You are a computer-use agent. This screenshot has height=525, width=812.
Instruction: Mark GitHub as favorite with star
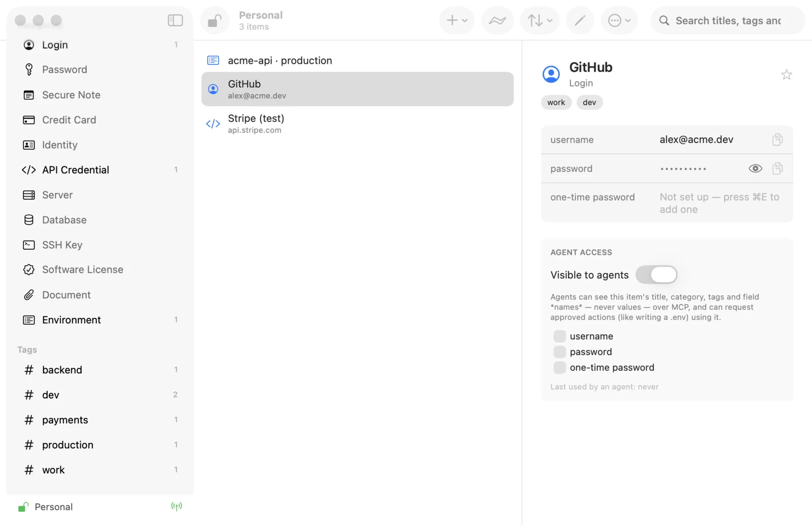786,75
